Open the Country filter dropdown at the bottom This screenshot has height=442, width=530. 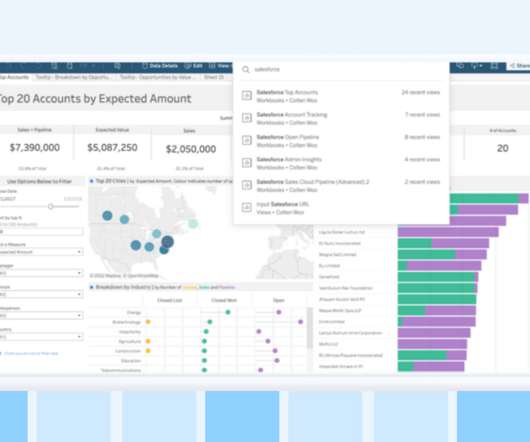[x=41, y=337]
